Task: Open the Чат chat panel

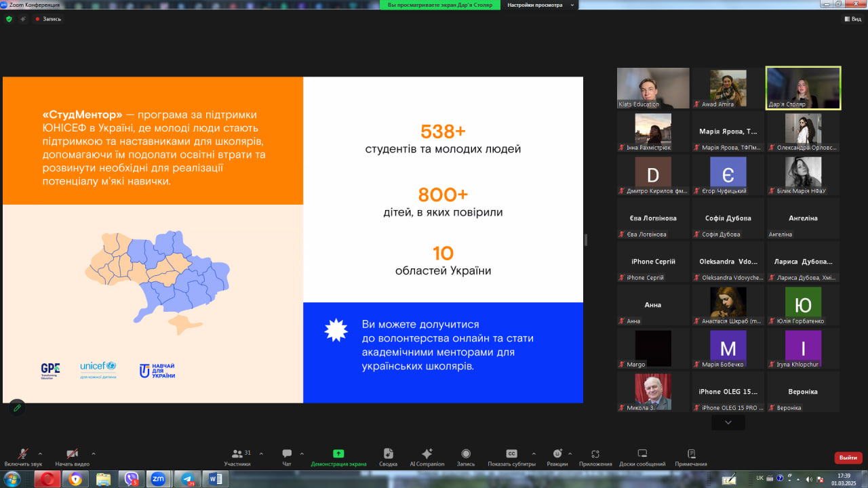Action: (x=287, y=457)
